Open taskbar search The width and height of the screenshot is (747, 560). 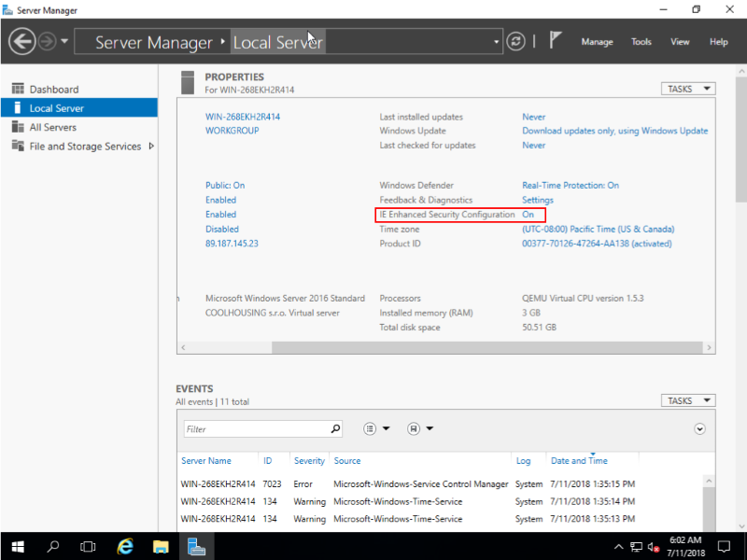[x=53, y=546]
